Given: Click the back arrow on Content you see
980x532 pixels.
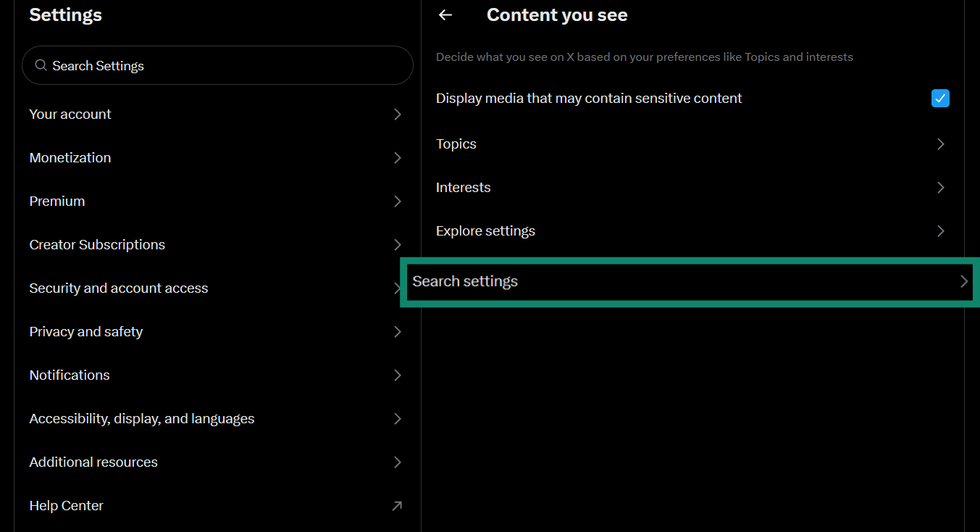Looking at the screenshot, I should coord(445,14).
